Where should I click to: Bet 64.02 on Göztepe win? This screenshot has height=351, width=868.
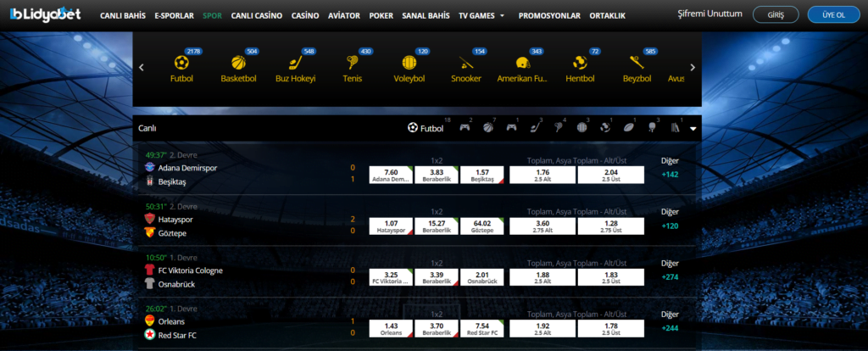481,226
